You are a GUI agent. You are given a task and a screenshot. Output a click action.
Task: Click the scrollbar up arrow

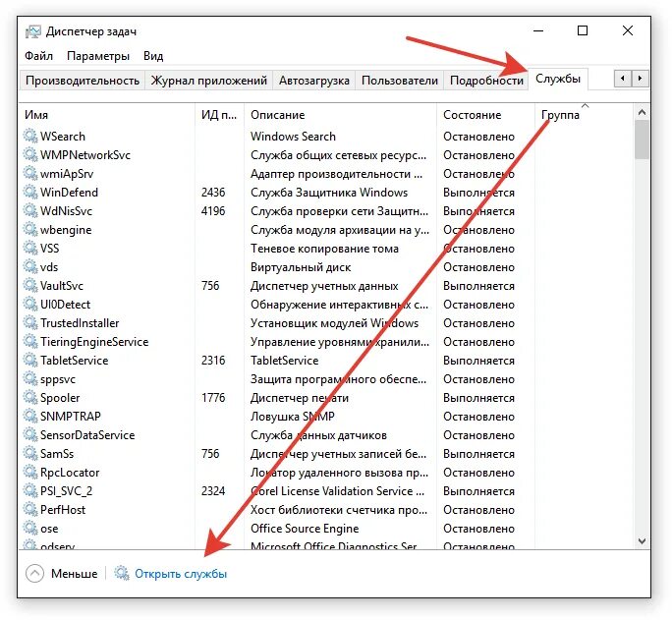click(642, 112)
